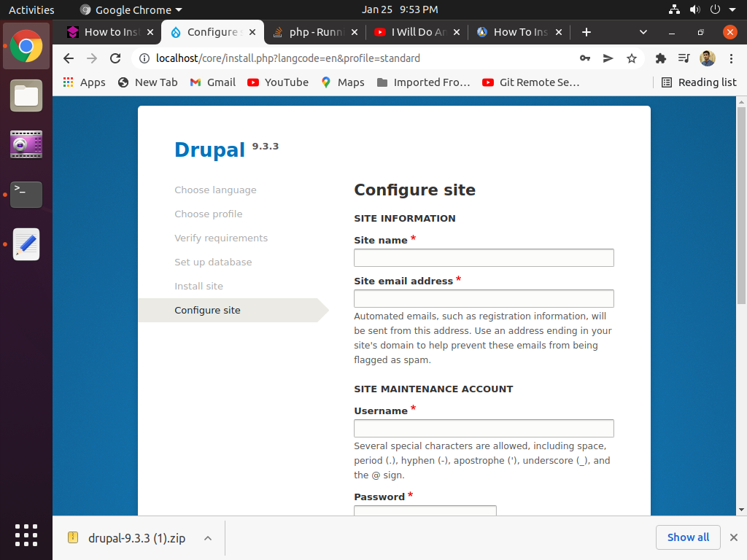Click the page vertical scrollbar
This screenshot has width=747, height=560.
tap(741, 205)
